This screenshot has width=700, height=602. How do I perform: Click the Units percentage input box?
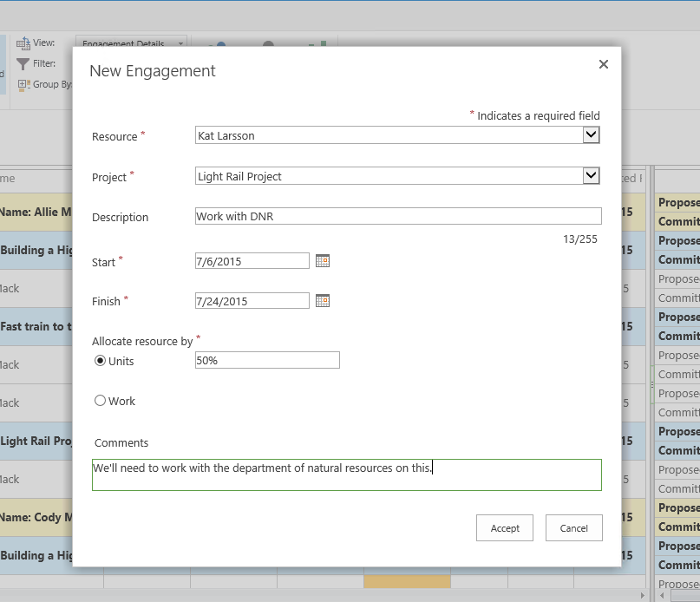pos(267,360)
